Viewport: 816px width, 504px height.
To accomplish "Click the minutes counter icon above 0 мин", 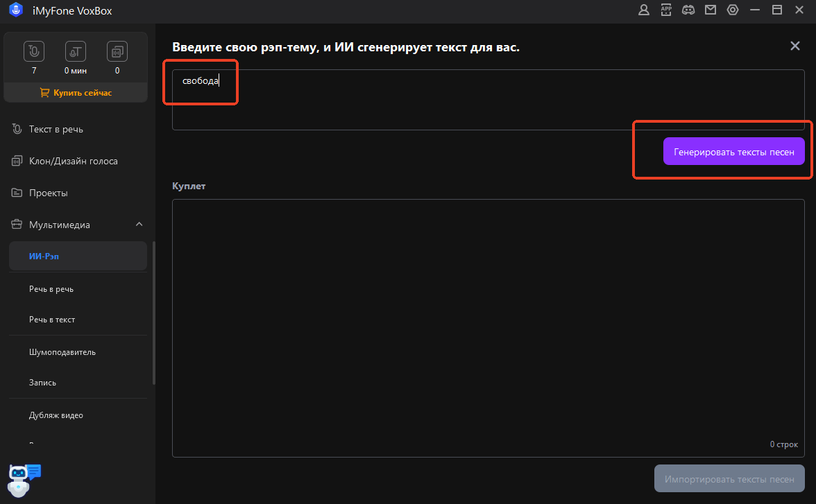I will 76,51.
